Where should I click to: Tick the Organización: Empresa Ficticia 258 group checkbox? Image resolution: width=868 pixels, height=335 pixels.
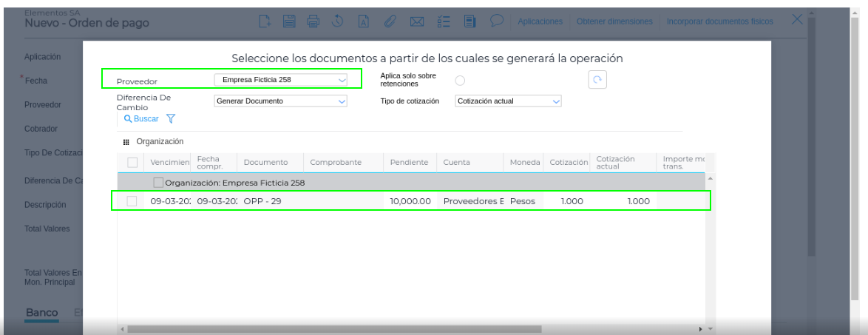pos(158,183)
